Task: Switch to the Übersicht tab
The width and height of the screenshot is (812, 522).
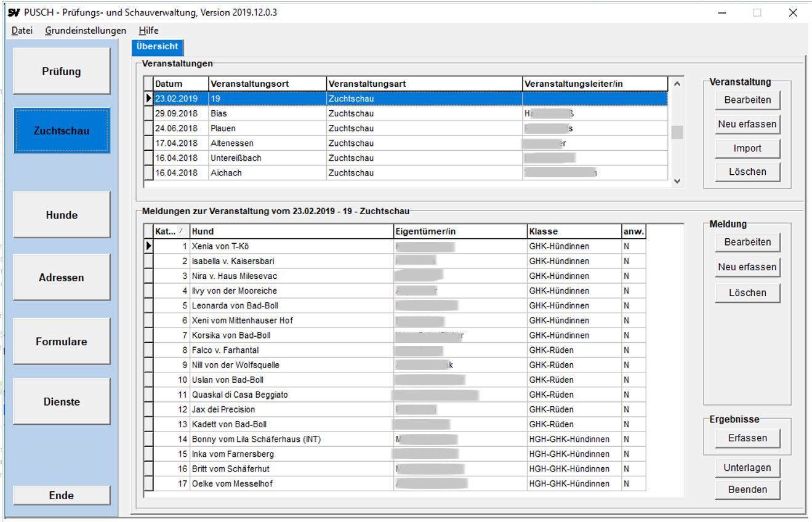Action: (158, 46)
